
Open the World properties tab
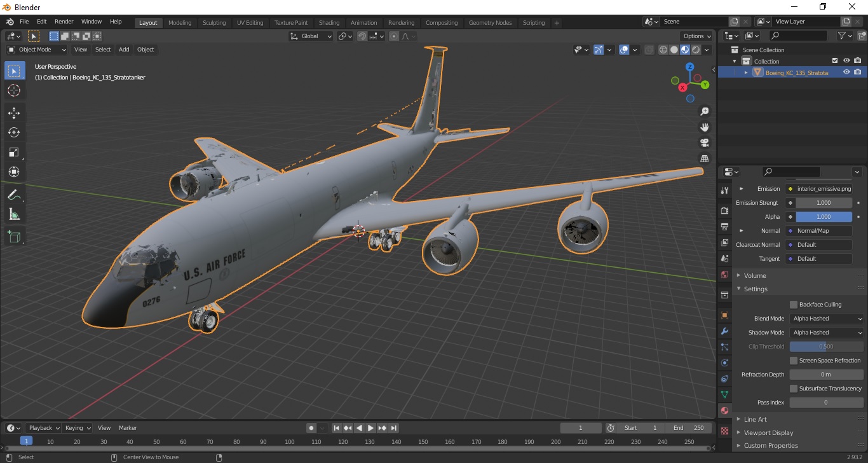point(724,275)
